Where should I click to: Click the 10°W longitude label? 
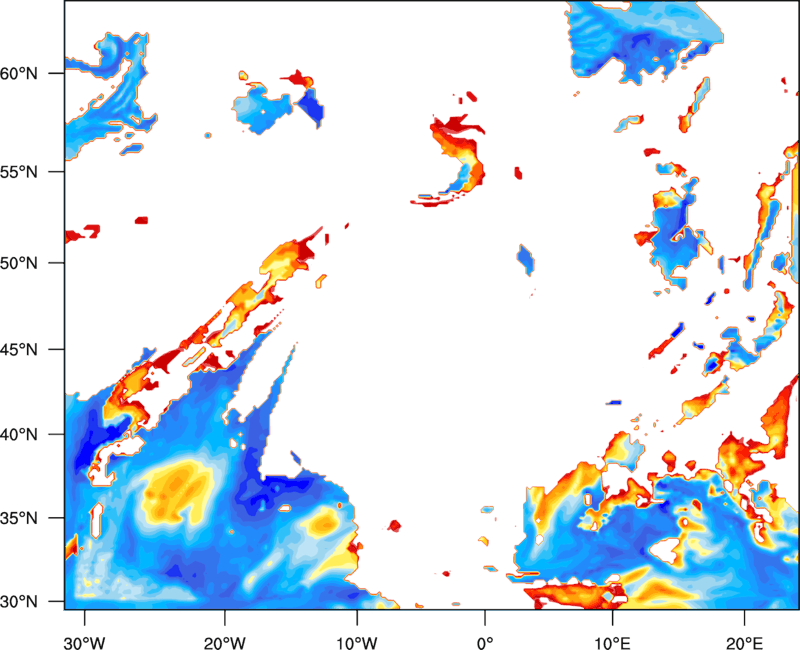point(356,643)
